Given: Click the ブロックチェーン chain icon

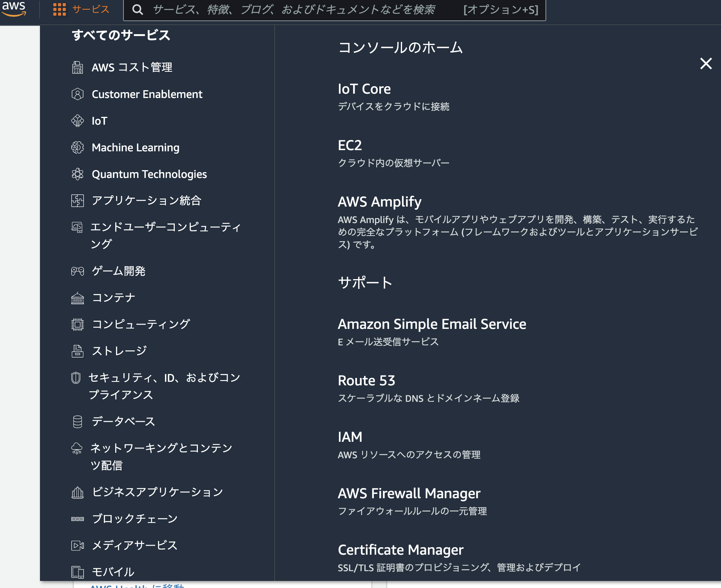Looking at the screenshot, I should 78,519.
